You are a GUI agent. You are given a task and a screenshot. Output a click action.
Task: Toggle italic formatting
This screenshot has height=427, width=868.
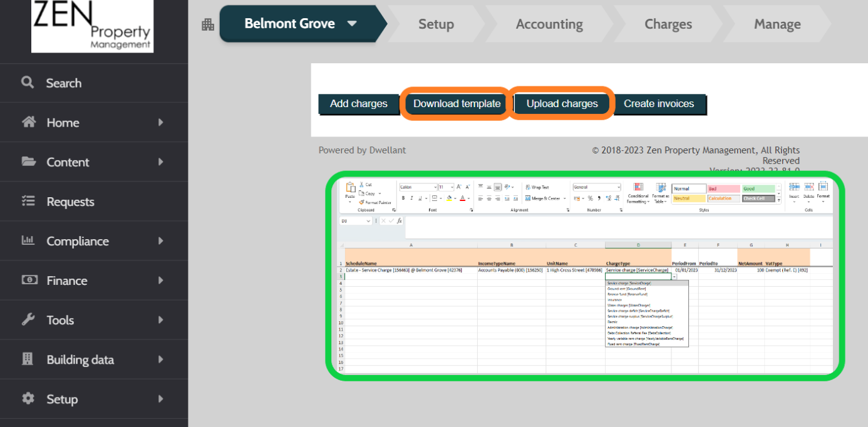pos(411,197)
